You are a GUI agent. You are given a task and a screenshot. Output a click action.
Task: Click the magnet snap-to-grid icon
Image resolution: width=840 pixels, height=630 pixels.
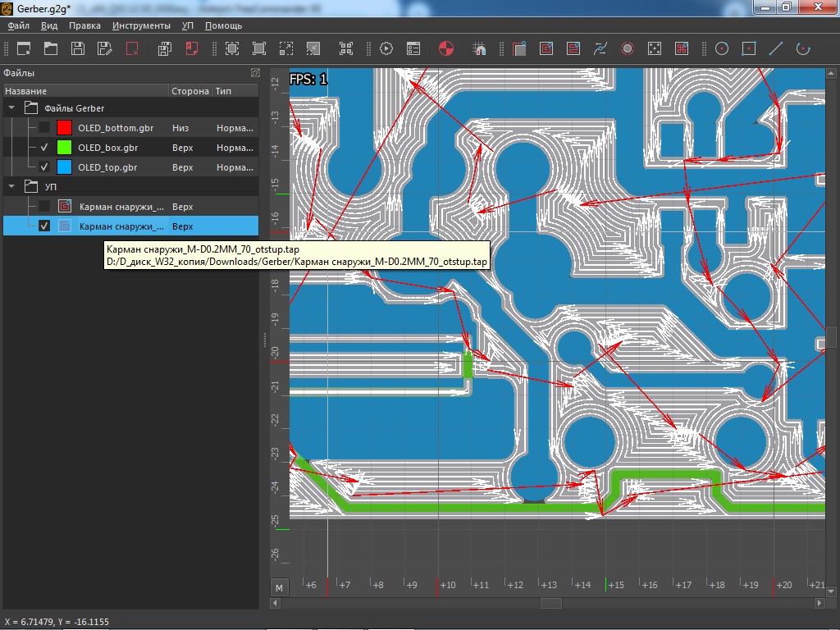[x=480, y=48]
